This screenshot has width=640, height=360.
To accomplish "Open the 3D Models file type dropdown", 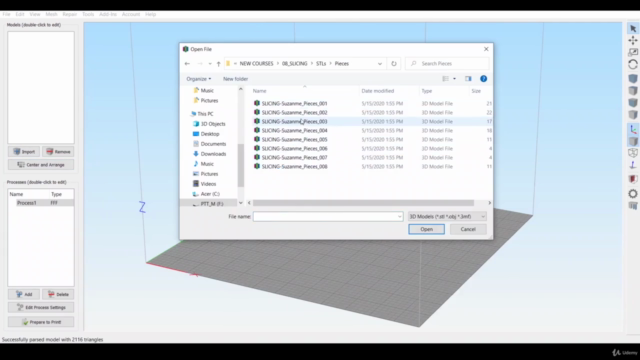I will tap(447, 217).
